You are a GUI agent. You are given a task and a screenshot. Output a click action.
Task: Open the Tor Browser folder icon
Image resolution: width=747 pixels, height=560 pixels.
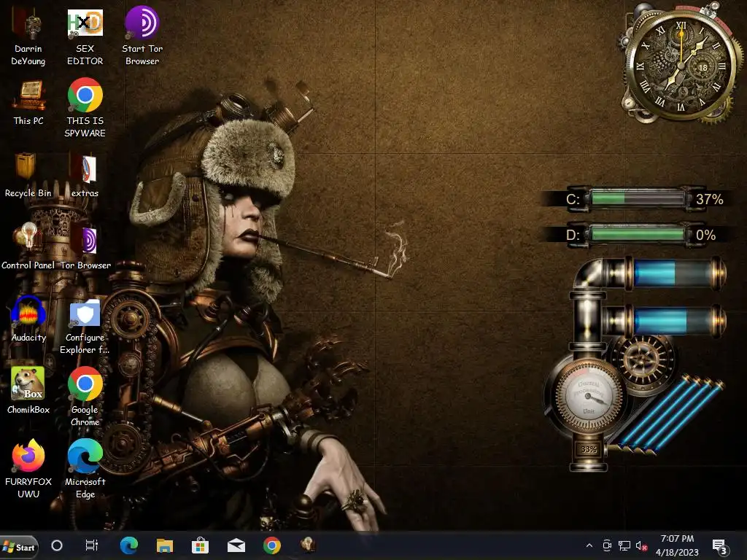coord(85,246)
